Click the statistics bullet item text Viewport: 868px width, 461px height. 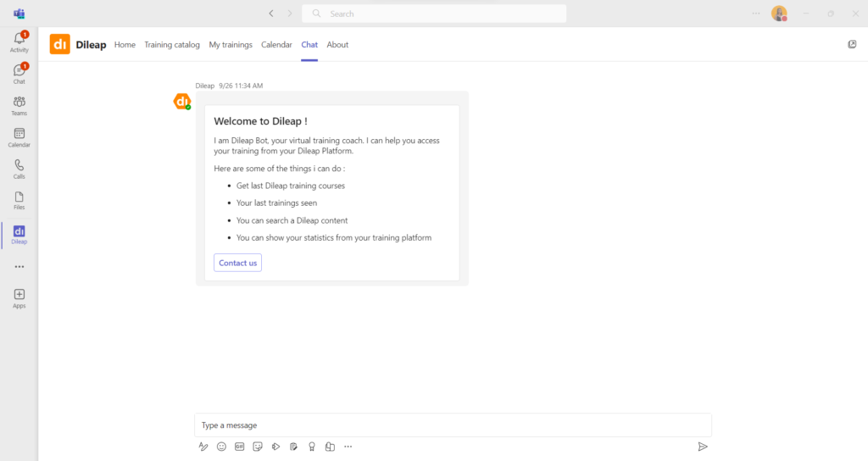coord(334,238)
